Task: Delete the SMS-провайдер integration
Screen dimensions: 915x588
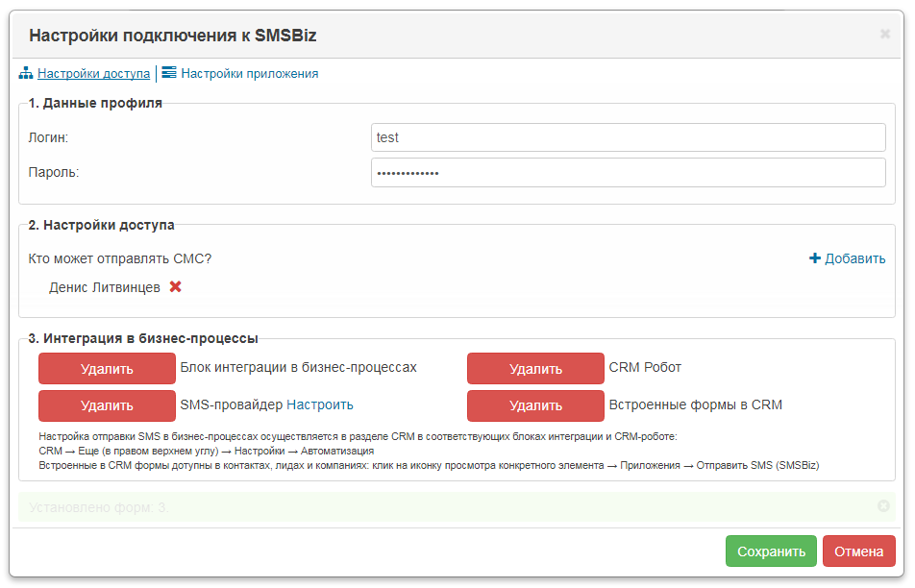Action: [x=107, y=405]
